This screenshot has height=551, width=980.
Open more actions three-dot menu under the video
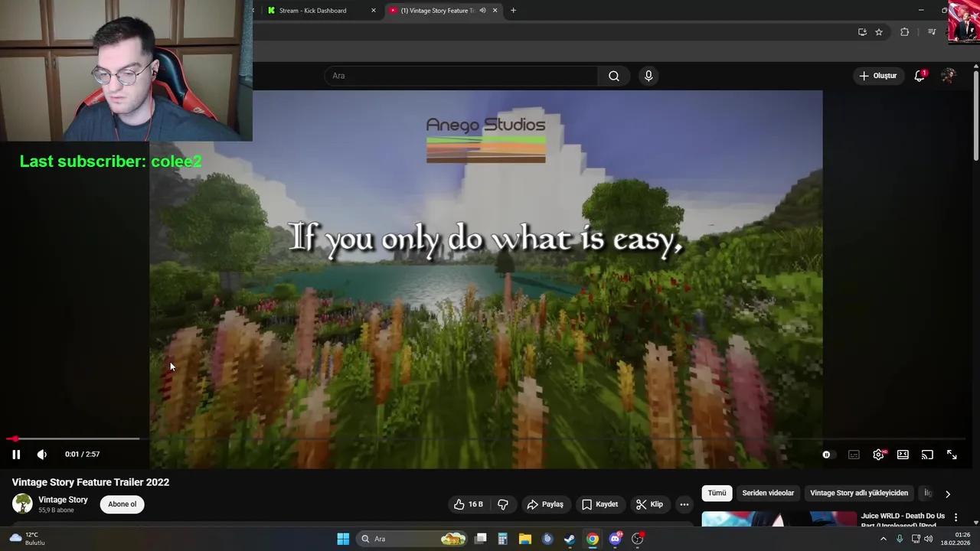[x=684, y=504]
